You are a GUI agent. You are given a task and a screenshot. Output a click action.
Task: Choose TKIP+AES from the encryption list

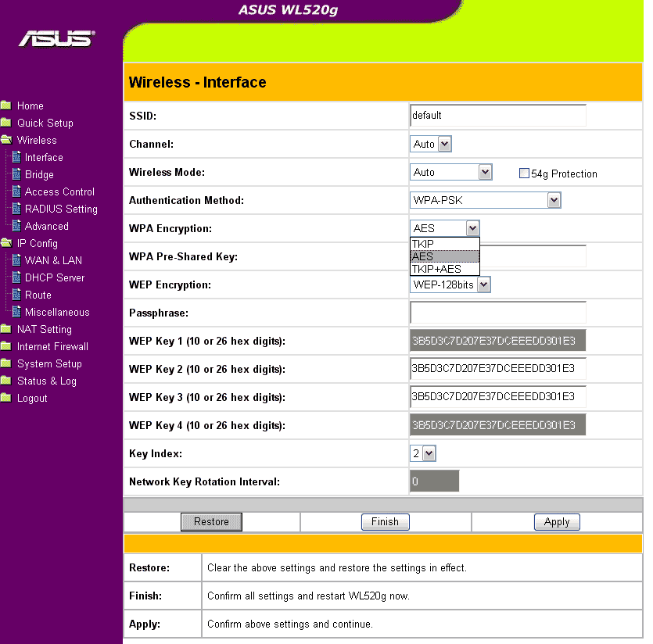pos(445,269)
